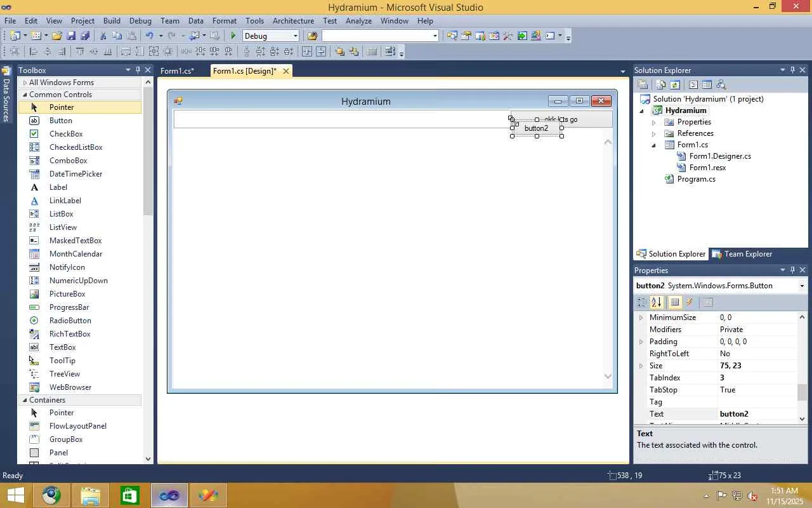Open Data Sources side panel tab
Viewport: 812px width, 508px height.
coord(6,94)
